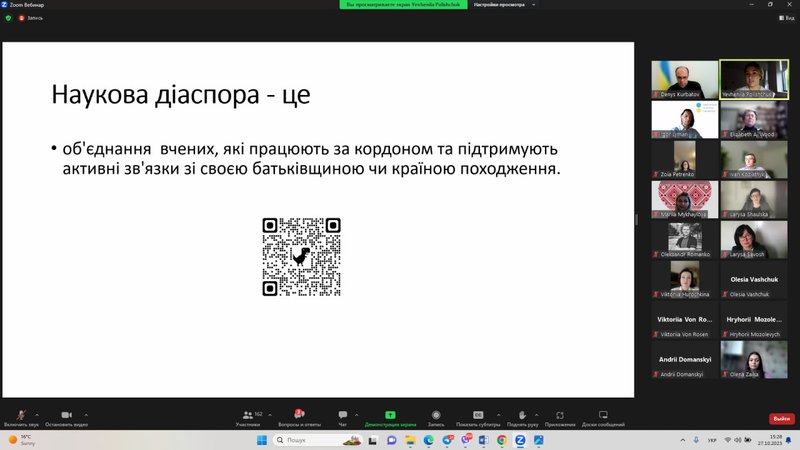Screen dimensions: 800x450
Task: Open Sunny weather widget on taskbar
Action: tap(22, 440)
